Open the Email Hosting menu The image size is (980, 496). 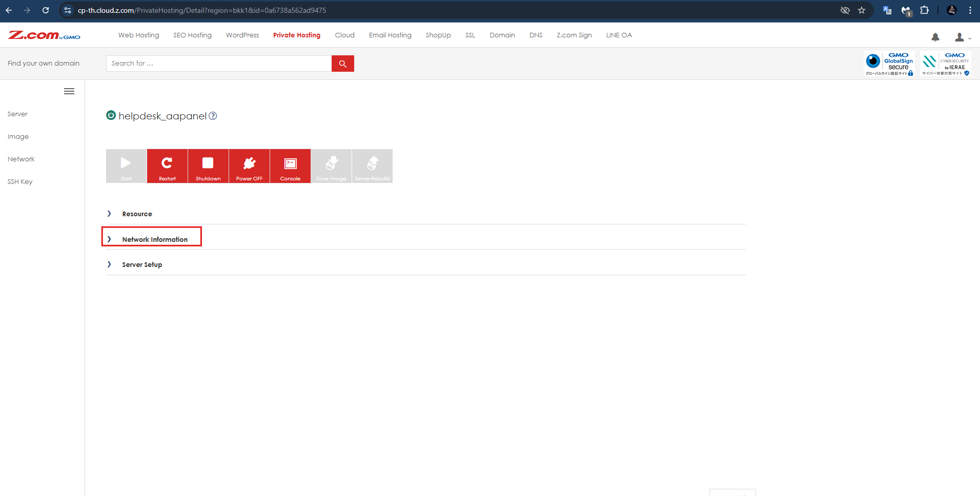click(x=390, y=35)
